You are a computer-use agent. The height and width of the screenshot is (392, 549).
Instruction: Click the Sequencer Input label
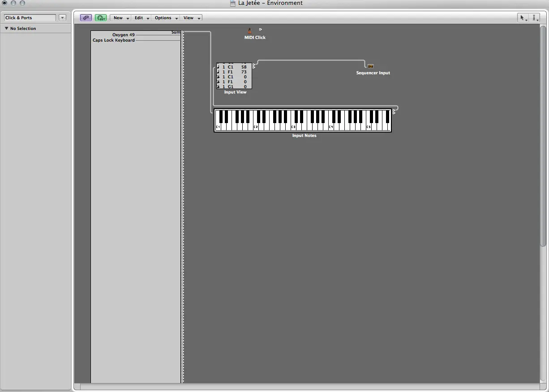pyautogui.click(x=373, y=73)
